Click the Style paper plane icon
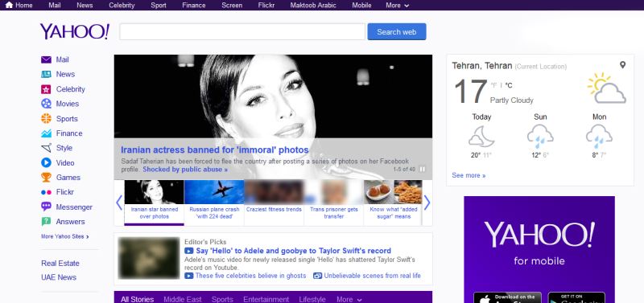Screen dimensions: 644x303 (x=46, y=148)
